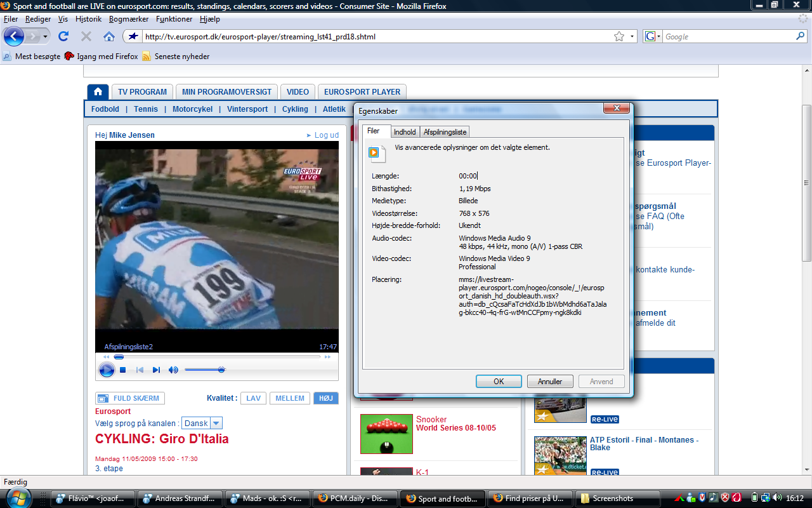Reload the page with Firefox refresh icon
The width and height of the screenshot is (812, 508).
(x=63, y=37)
